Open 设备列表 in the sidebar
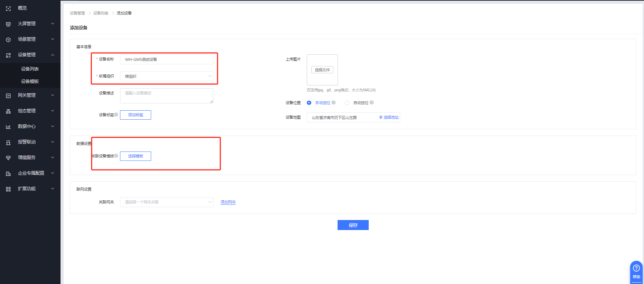644x284 pixels. [30, 69]
